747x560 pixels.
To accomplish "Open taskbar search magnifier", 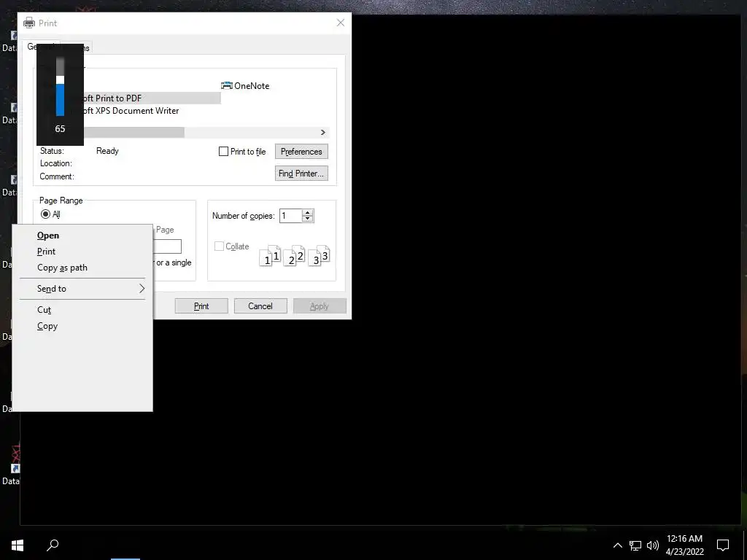I will point(53,545).
